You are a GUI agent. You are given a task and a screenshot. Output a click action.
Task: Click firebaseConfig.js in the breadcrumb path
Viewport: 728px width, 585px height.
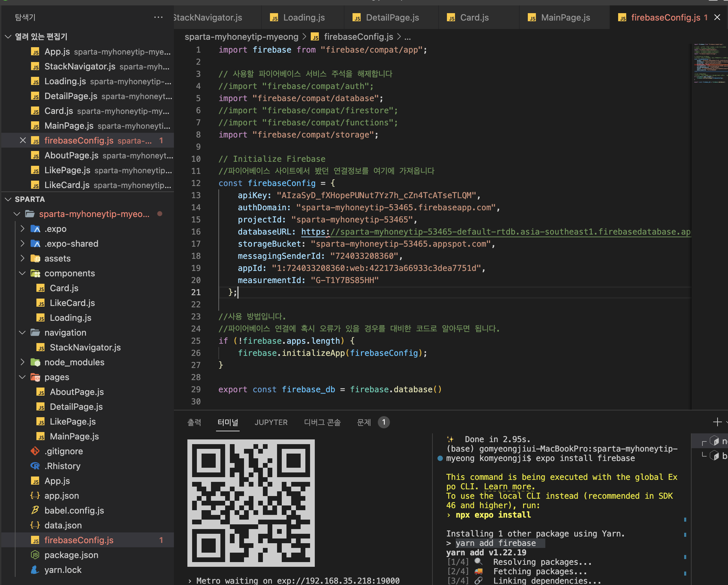[358, 37]
